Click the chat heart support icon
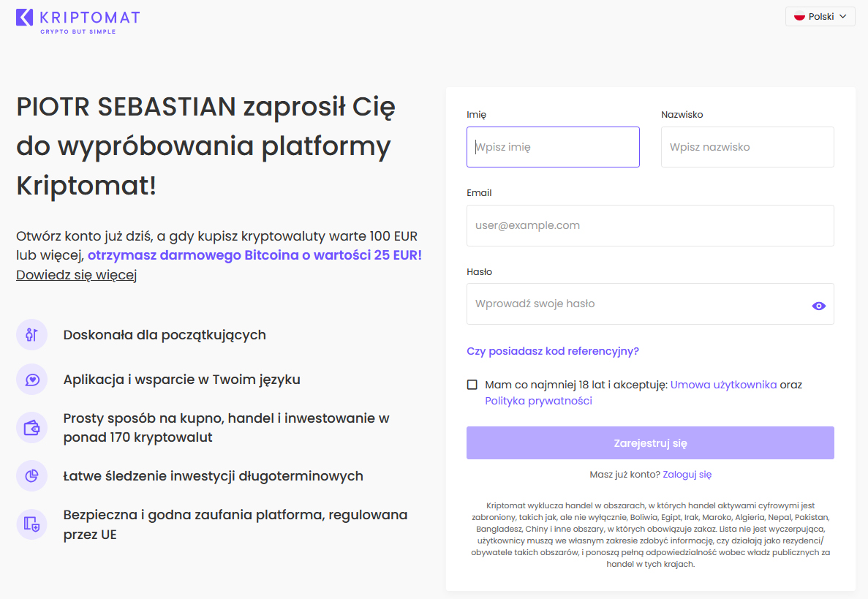Viewport: 868px width, 599px height. pos(31,380)
